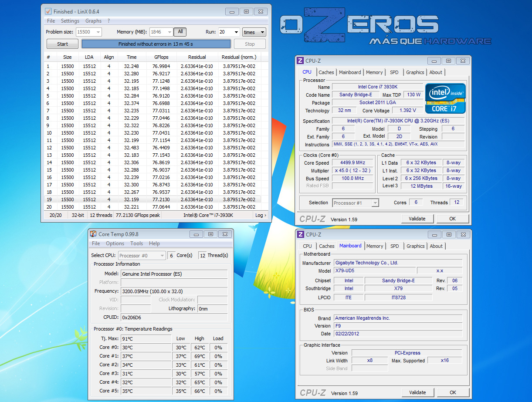Viewport: 532px width, 402px height.
Task: Switch to Caches tab in lower CPU-Z window
Action: (x=327, y=246)
